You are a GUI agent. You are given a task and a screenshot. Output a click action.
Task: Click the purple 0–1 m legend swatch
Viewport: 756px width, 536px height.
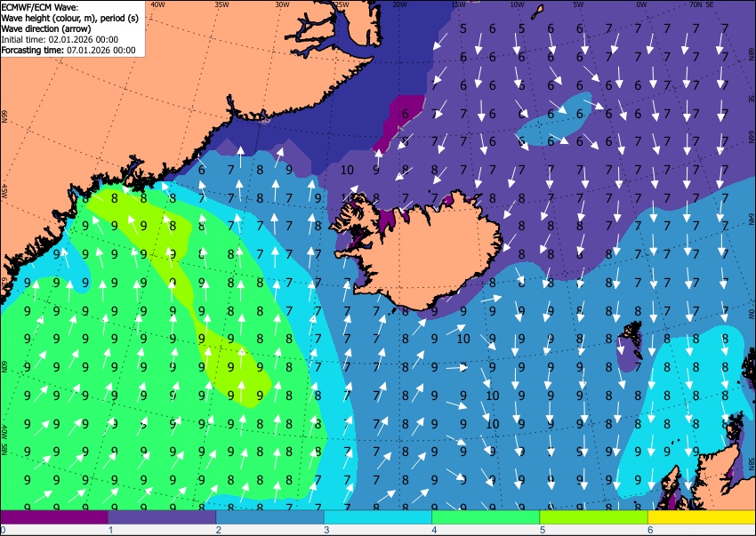point(54,517)
